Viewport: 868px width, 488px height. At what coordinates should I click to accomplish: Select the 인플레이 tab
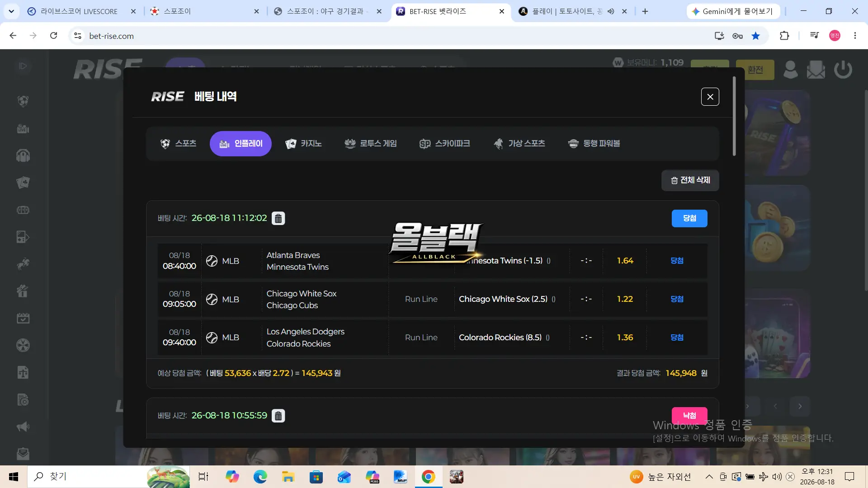point(241,144)
